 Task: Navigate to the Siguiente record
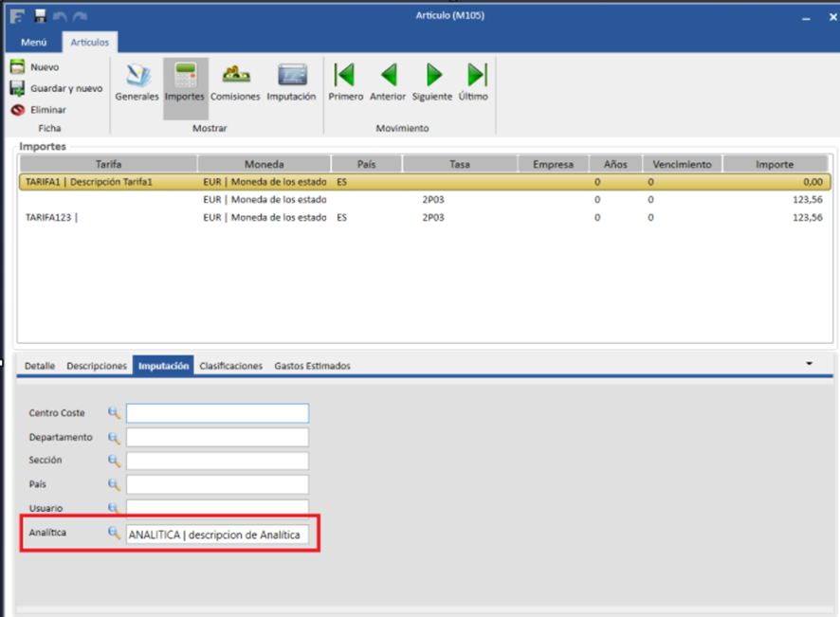tap(432, 82)
